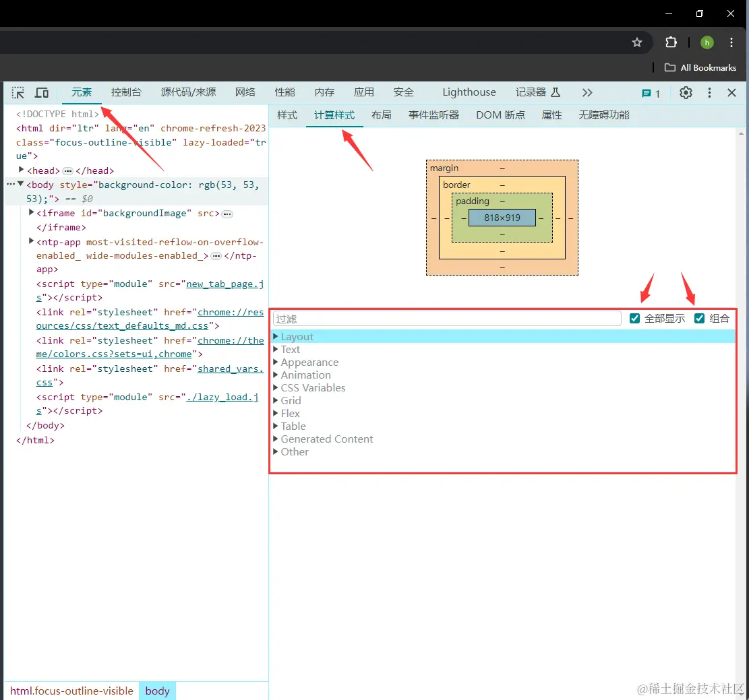Close the DevTools panel
This screenshot has height=700, width=749.
[731, 92]
